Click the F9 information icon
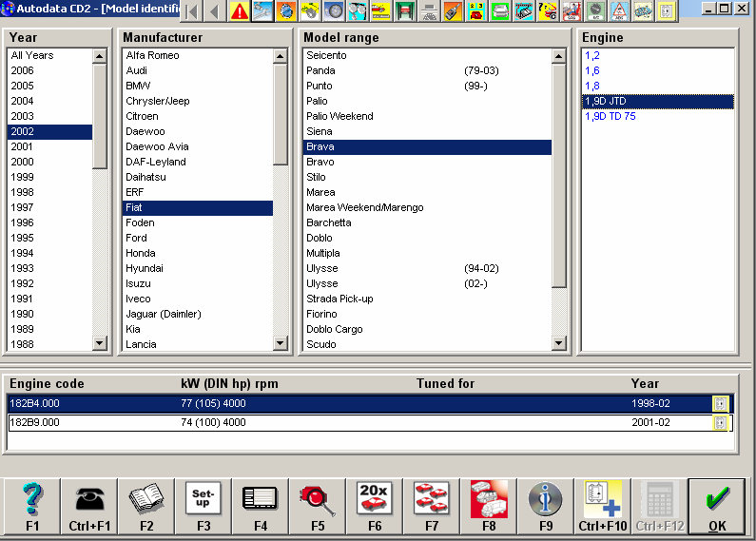 click(x=546, y=505)
